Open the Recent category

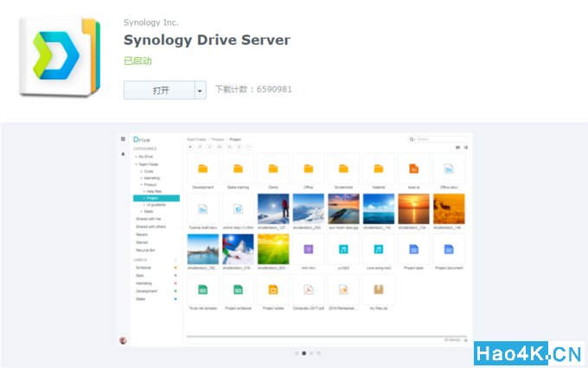click(x=142, y=235)
